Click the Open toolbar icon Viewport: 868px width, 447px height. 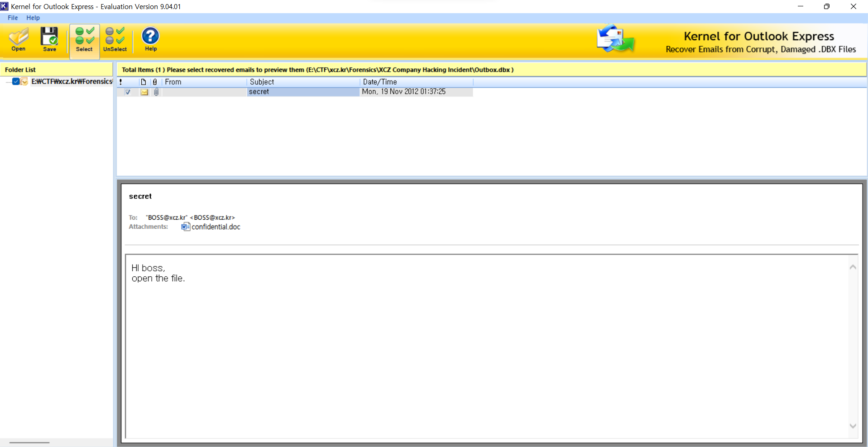19,40
